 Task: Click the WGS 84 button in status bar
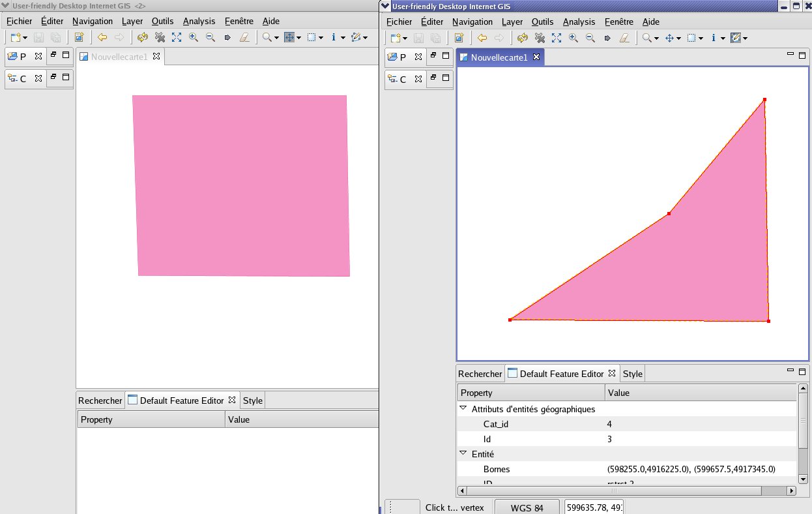coord(527,507)
